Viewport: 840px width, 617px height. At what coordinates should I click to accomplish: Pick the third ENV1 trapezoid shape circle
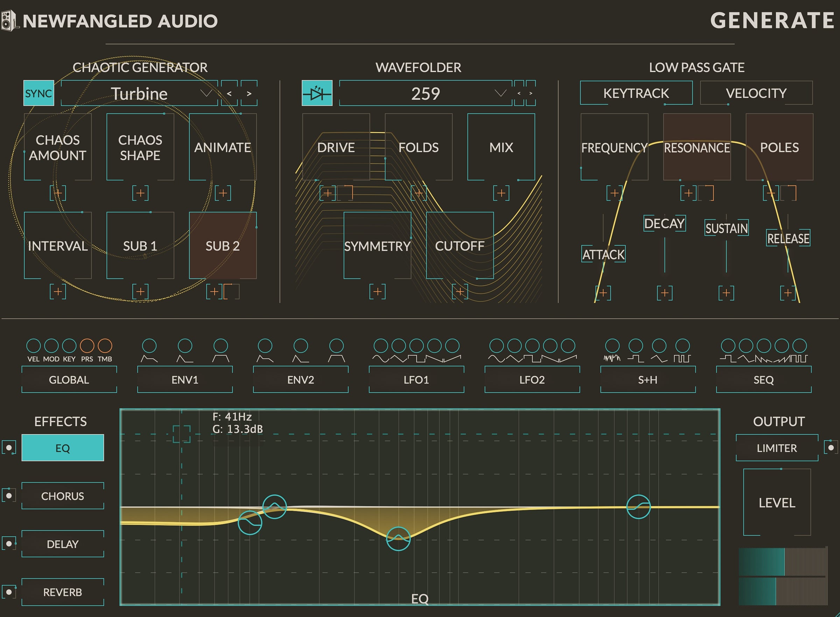[x=221, y=345]
